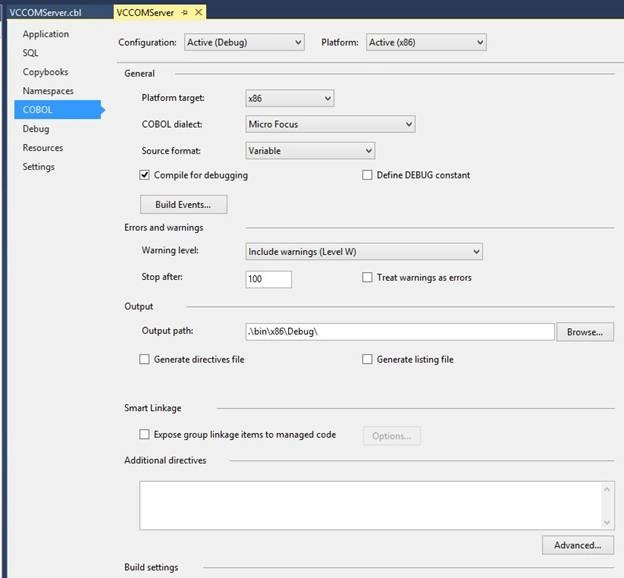Expand the Configuration dropdown
This screenshot has height=578, width=624.
pyautogui.click(x=244, y=42)
